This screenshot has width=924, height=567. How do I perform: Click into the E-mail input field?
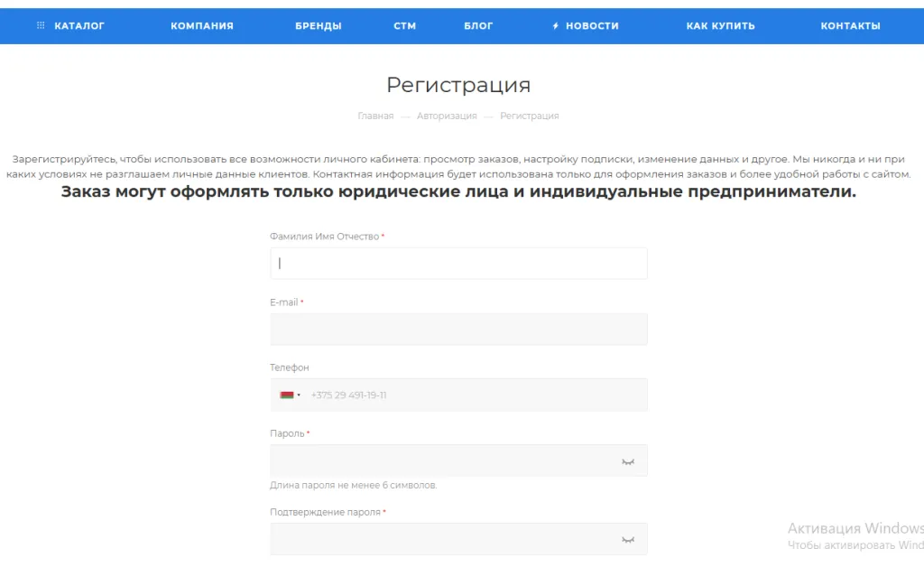click(458, 330)
